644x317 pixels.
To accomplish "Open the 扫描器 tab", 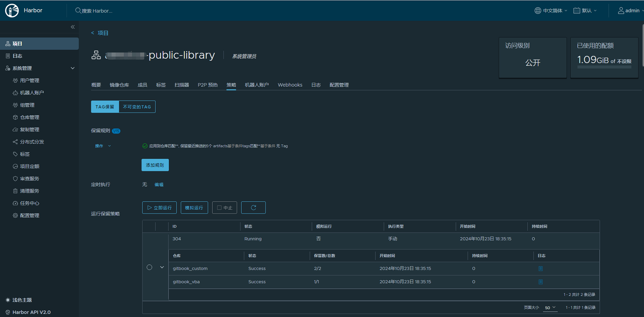I will pos(182,85).
